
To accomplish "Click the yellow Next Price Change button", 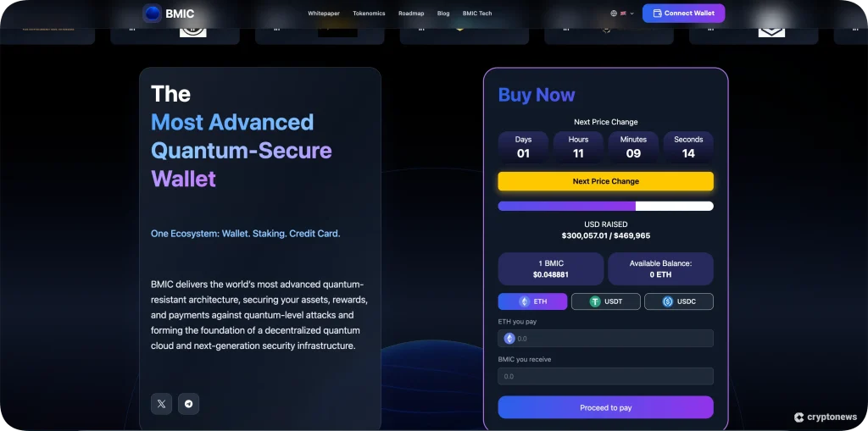I will pyautogui.click(x=605, y=181).
